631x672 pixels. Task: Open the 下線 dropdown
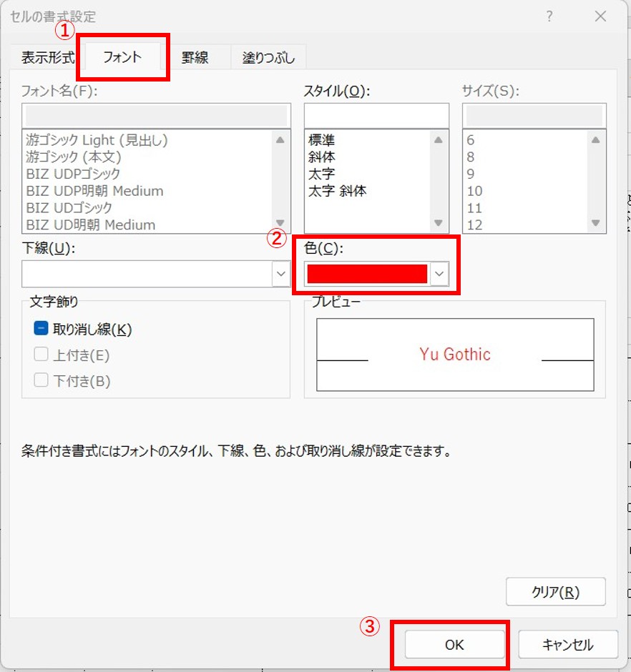281,273
